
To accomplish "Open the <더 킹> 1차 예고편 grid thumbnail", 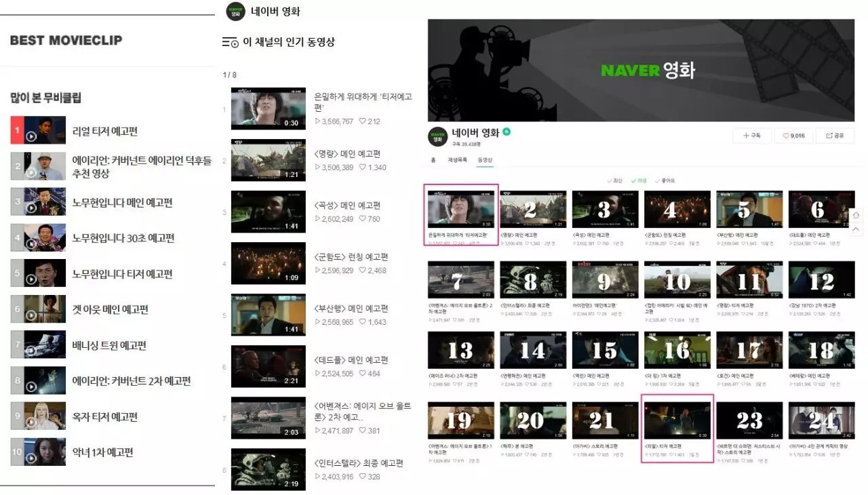I will coord(677,350).
